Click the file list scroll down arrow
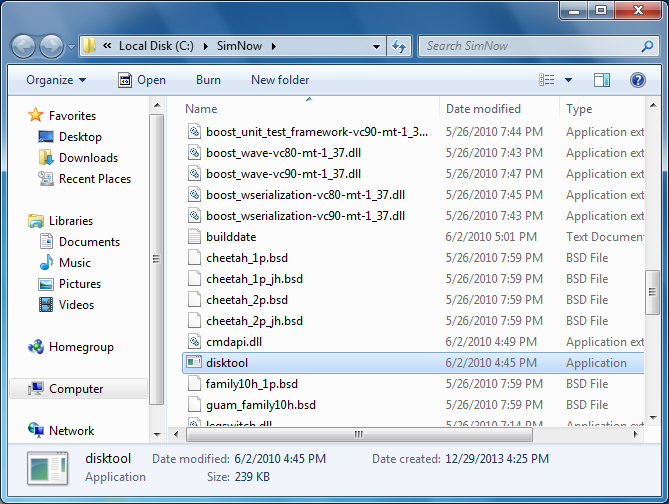This screenshot has height=504, width=669. coord(653,418)
